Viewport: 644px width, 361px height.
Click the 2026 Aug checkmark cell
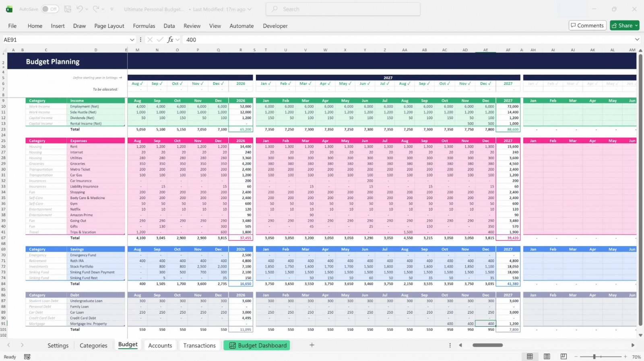[x=137, y=84]
